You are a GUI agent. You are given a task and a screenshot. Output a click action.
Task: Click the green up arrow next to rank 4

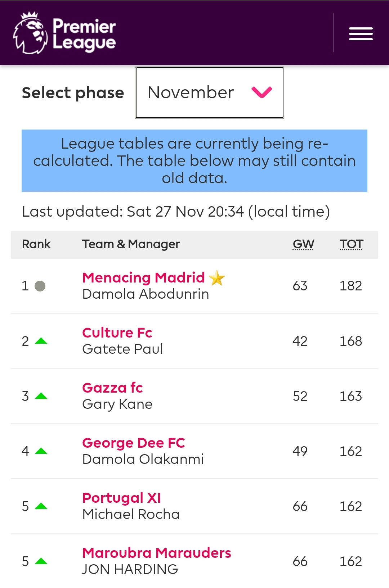click(41, 451)
